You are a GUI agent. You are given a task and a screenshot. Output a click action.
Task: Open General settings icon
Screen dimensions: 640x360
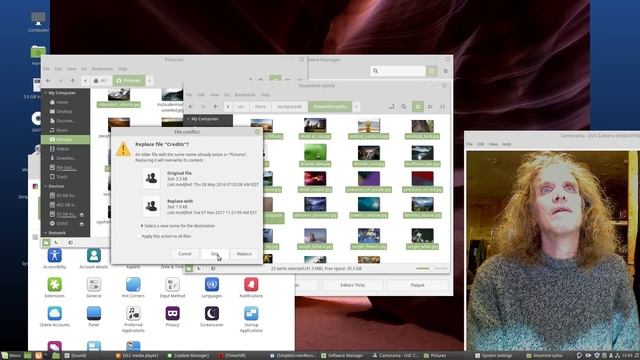(x=93, y=287)
